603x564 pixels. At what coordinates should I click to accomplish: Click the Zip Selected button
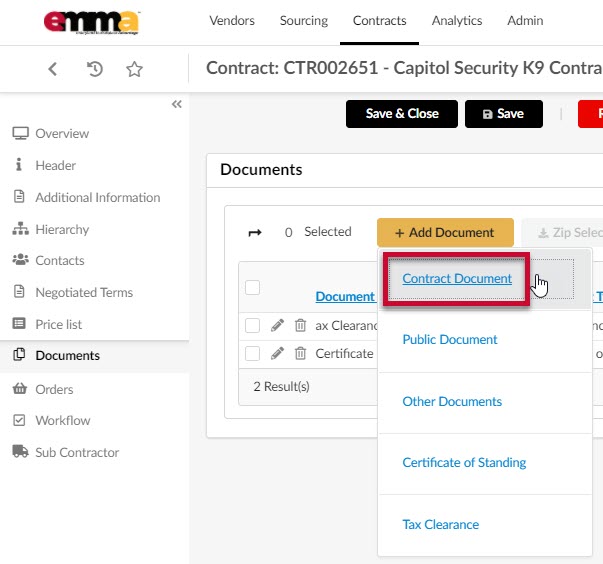563,233
